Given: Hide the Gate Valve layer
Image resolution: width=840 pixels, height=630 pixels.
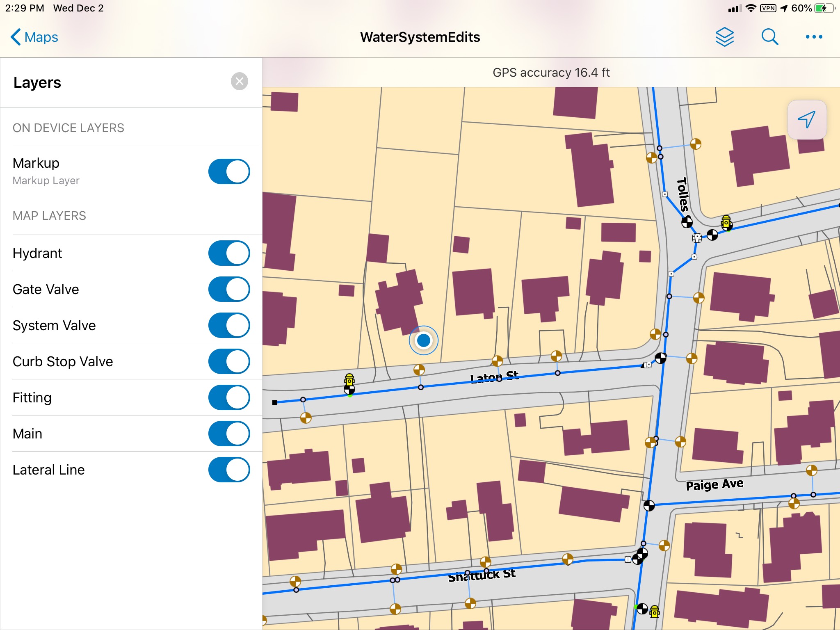Looking at the screenshot, I should (x=228, y=289).
